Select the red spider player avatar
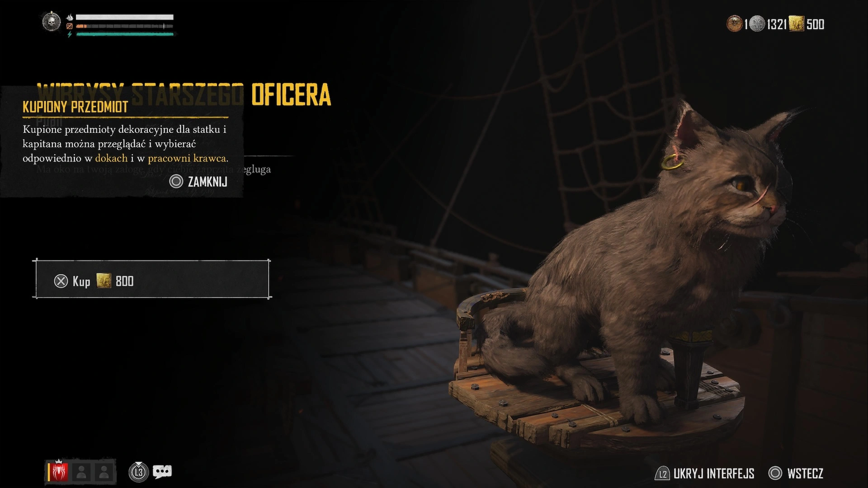 point(59,472)
